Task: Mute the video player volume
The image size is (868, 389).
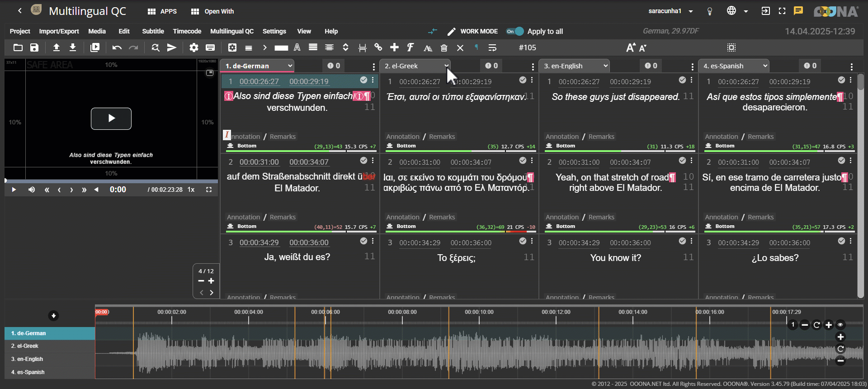Action: point(32,190)
